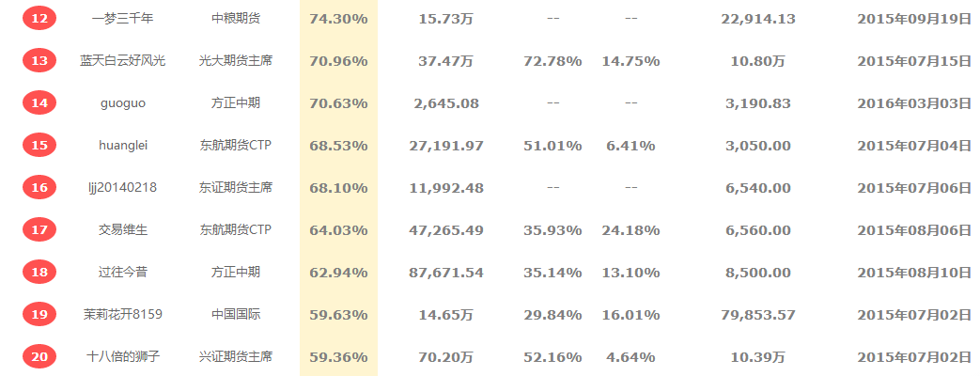Click the red rank 12 badge
Screen dimensions: 980x376
[39, 19]
